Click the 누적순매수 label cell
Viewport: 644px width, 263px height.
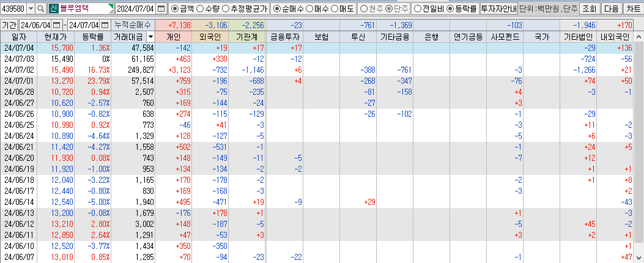(133, 24)
